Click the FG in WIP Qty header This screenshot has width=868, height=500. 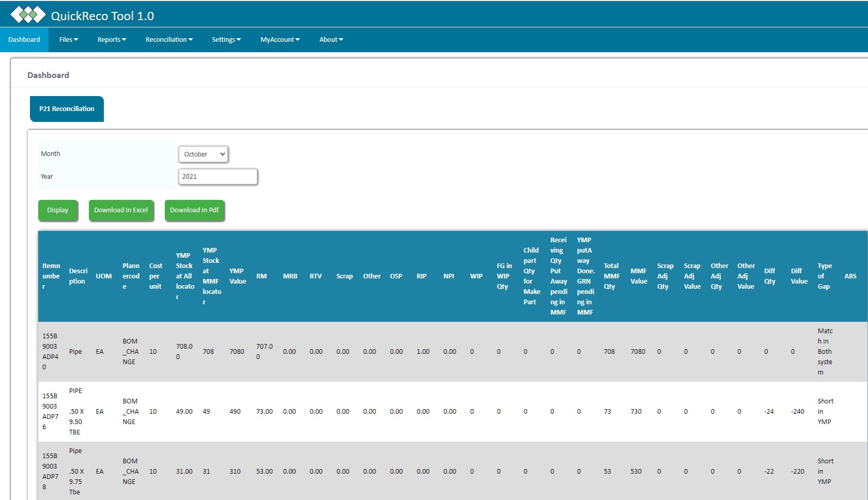click(x=504, y=276)
